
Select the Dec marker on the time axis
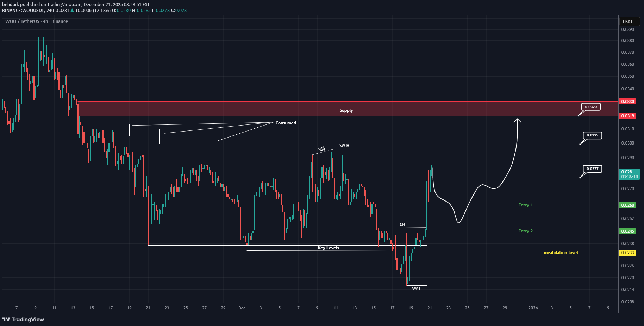click(x=242, y=308)
